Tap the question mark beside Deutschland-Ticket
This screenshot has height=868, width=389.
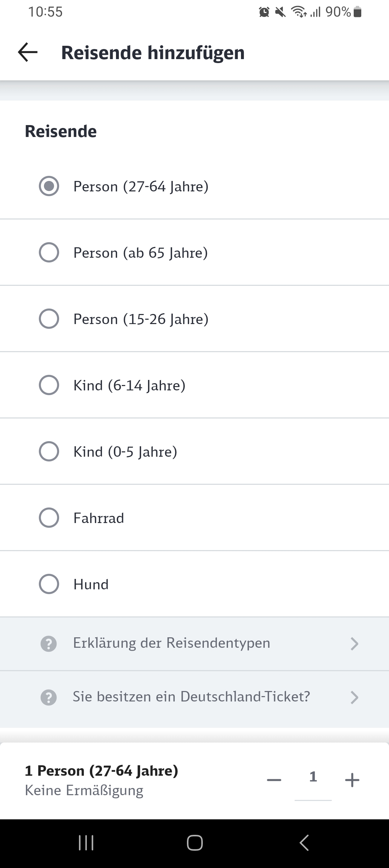(49, 697)
